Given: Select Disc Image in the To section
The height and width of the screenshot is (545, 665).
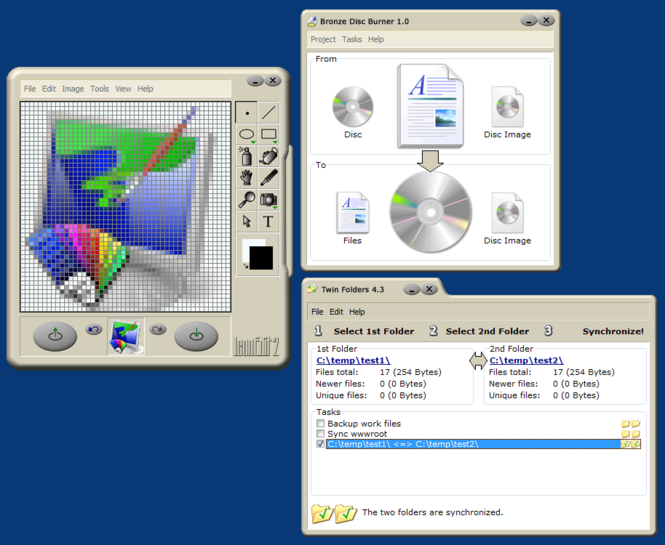Looking at the screenshot, I should click(x=507, y=218).
